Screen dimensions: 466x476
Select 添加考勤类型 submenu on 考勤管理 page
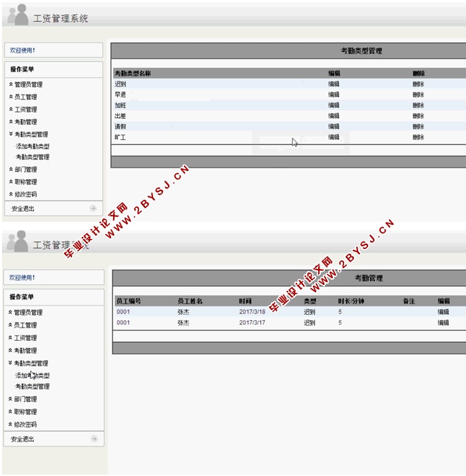(x=32, y=375)
